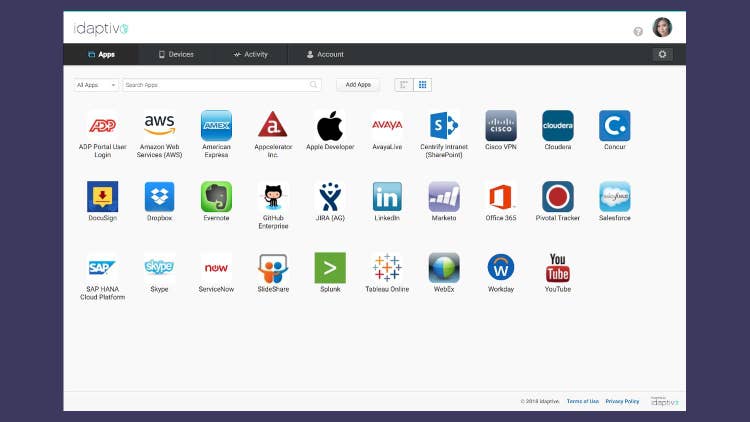Open the Activity tab
Image resolution: width=750 pixels, height=422 pixels.
point(251,55)
